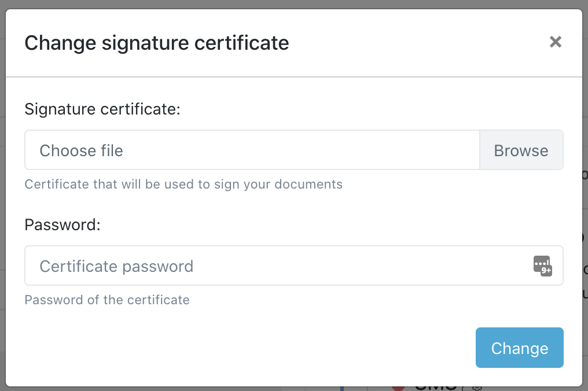Click the dialog title text
588x391 pixels.
(156, 43)
